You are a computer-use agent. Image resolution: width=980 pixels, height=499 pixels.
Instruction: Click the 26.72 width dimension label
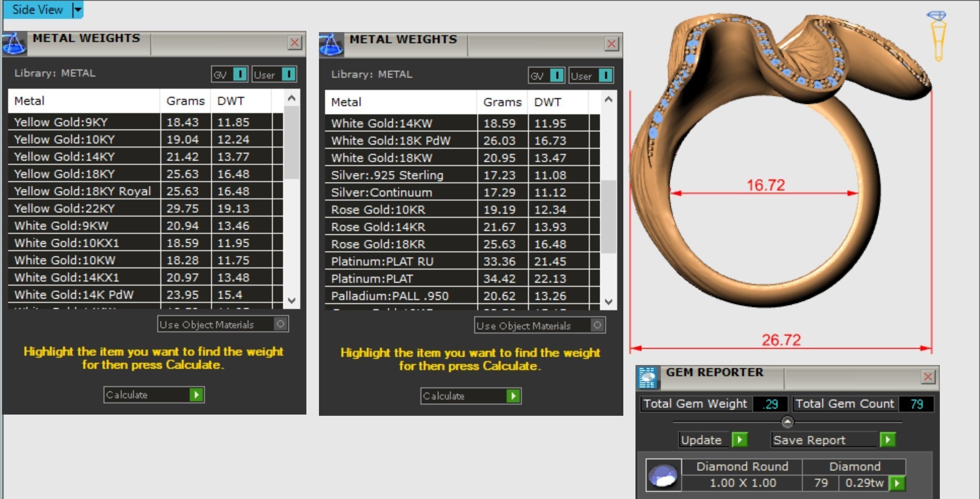[781, 340]
